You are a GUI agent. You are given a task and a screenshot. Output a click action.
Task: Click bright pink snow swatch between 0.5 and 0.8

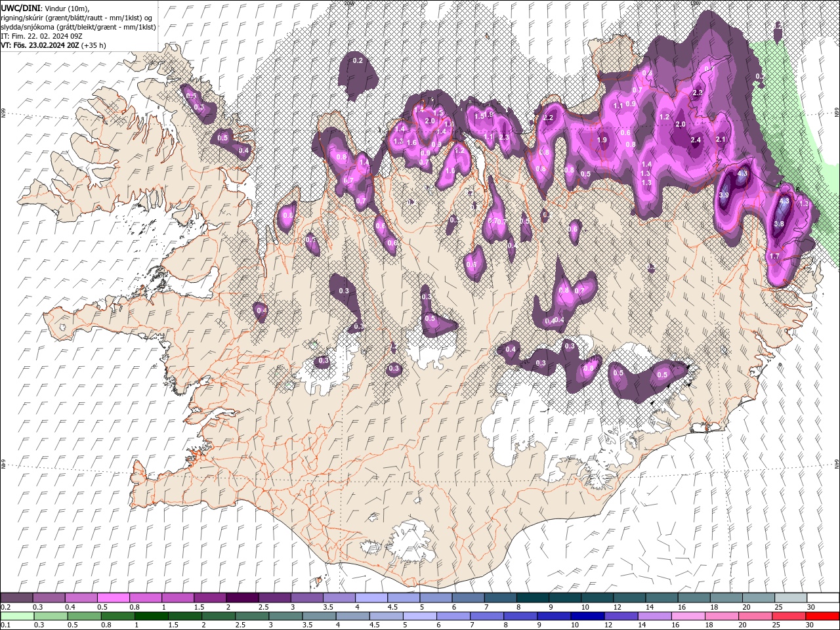(113, 598)
